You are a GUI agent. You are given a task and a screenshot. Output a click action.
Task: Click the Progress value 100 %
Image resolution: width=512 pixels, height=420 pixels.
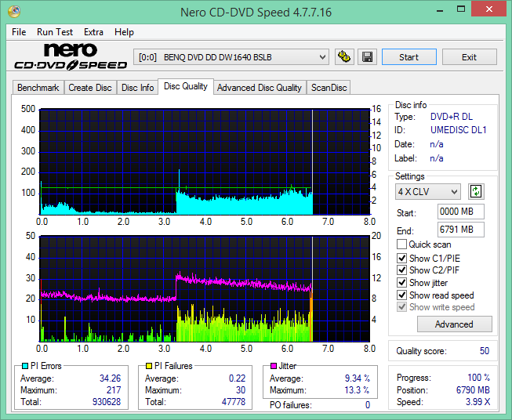[479, 378]
